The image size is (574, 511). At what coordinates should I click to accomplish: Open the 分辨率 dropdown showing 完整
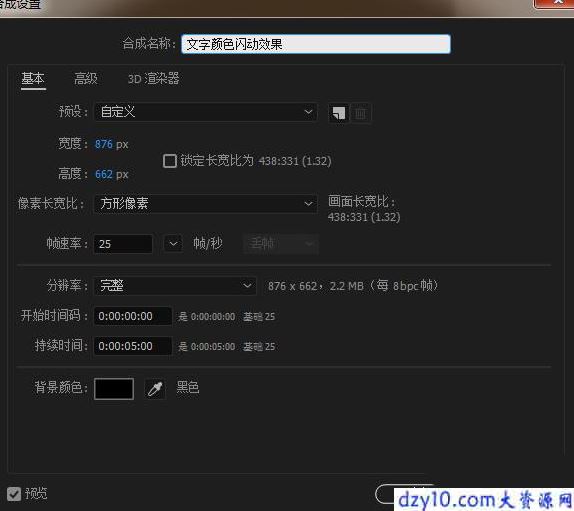[175, 285]
